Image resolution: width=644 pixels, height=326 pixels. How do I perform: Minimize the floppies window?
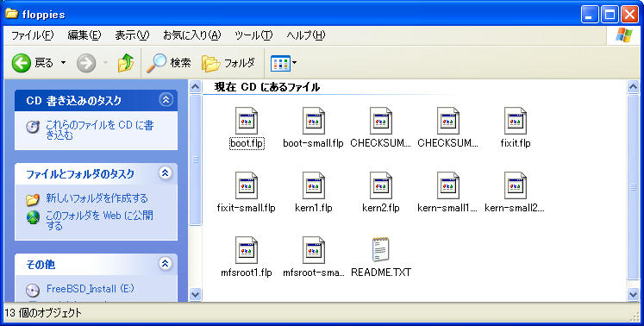pyautogui.click(x=591, y=15)
